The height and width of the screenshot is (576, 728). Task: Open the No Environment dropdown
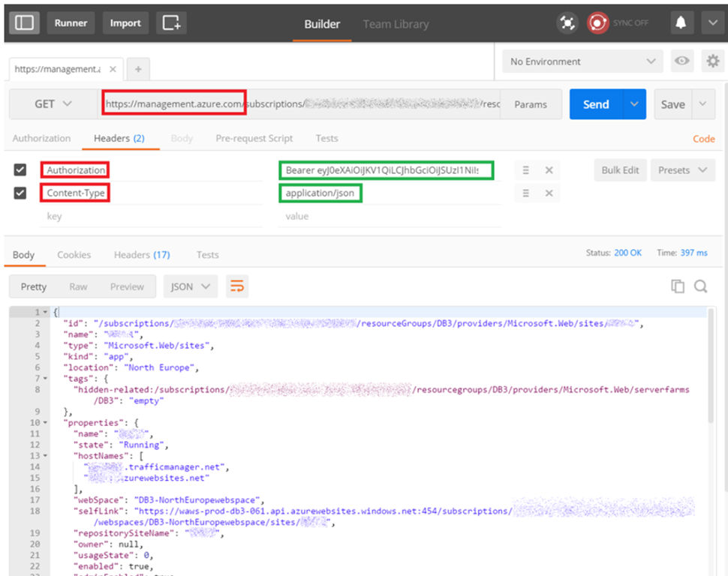(582, 61)
